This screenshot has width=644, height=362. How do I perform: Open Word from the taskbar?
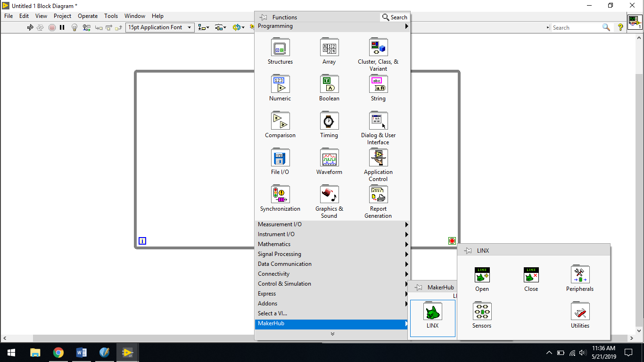pos(81,353)
